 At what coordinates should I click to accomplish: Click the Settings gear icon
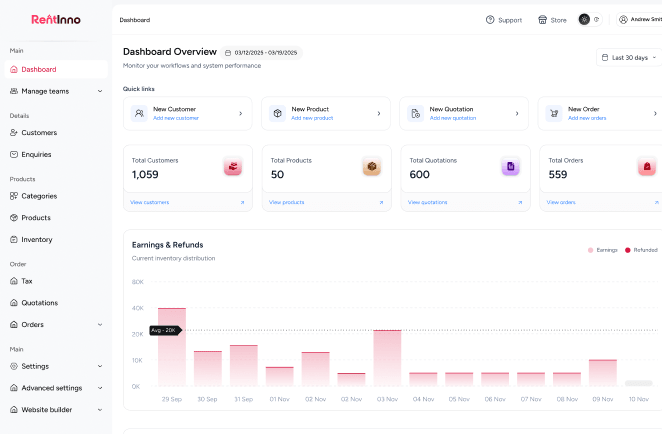click(x=14, y=366)
